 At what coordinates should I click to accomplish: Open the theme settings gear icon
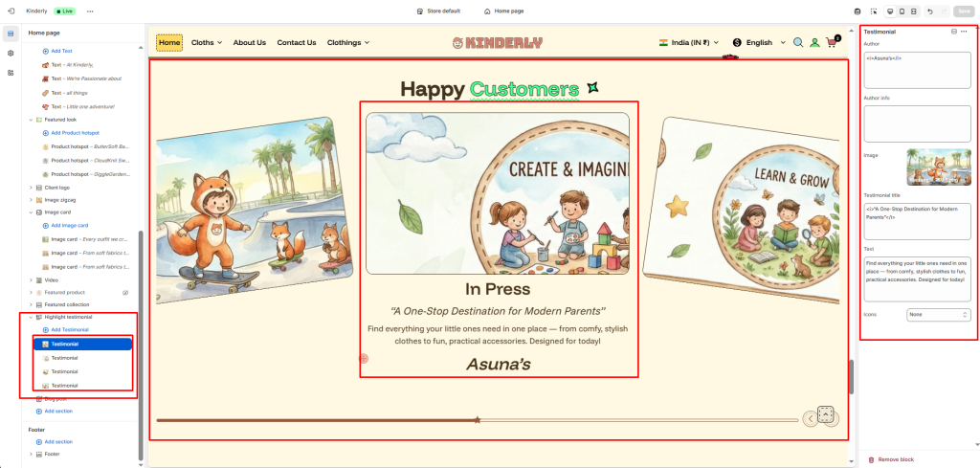pos(11,53)
